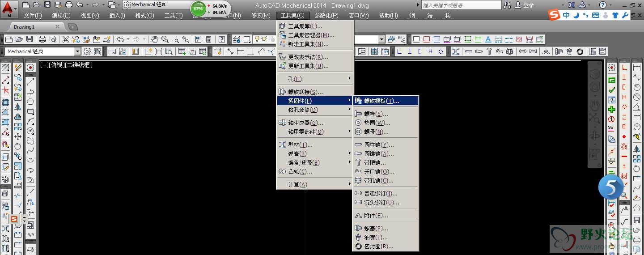Click the Help question mark toolbar icon

(x=222, y=39)
